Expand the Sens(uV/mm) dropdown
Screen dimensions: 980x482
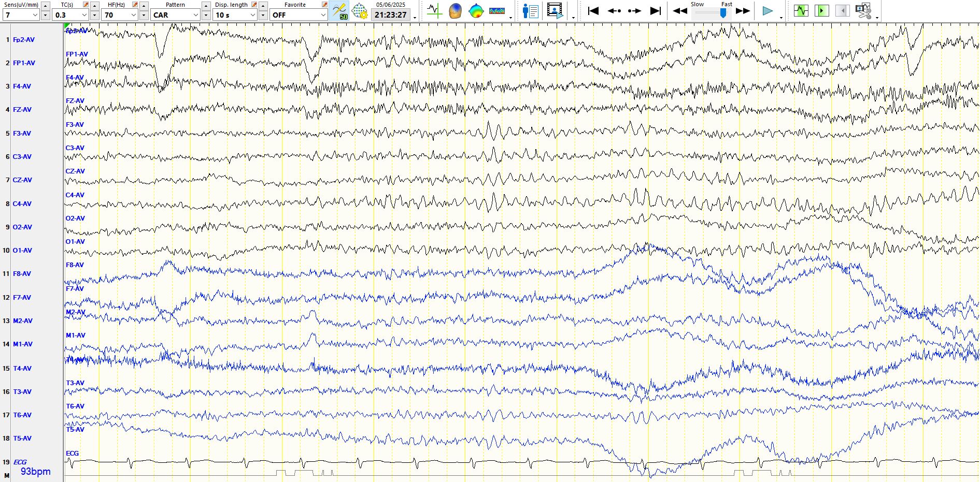pyautogui.click(x=35, y=15)
